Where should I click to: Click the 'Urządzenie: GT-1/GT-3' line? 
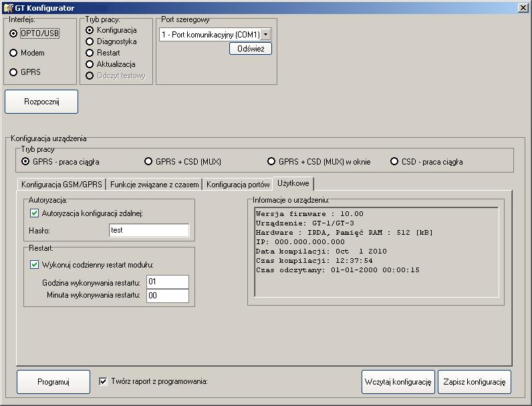coord(305,223)
